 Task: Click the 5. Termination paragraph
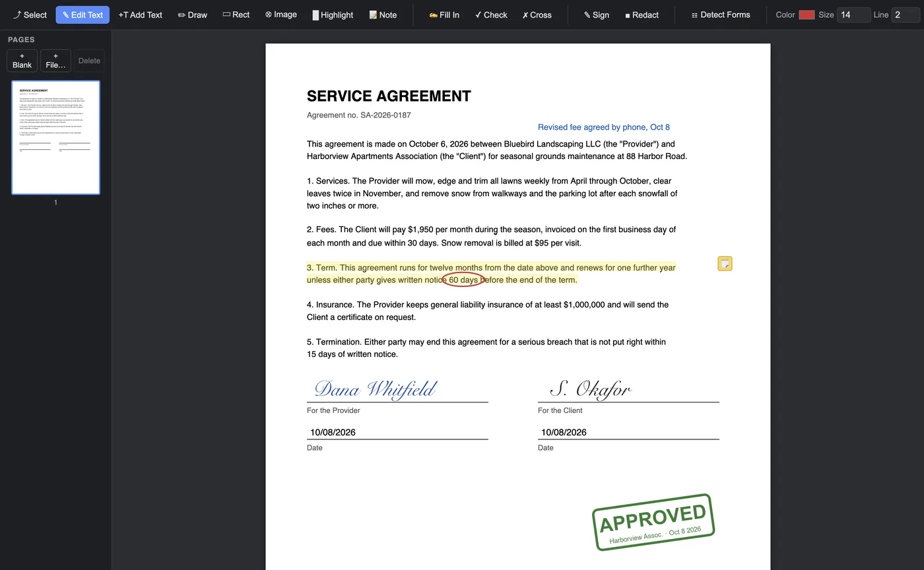tap(486, 348)
